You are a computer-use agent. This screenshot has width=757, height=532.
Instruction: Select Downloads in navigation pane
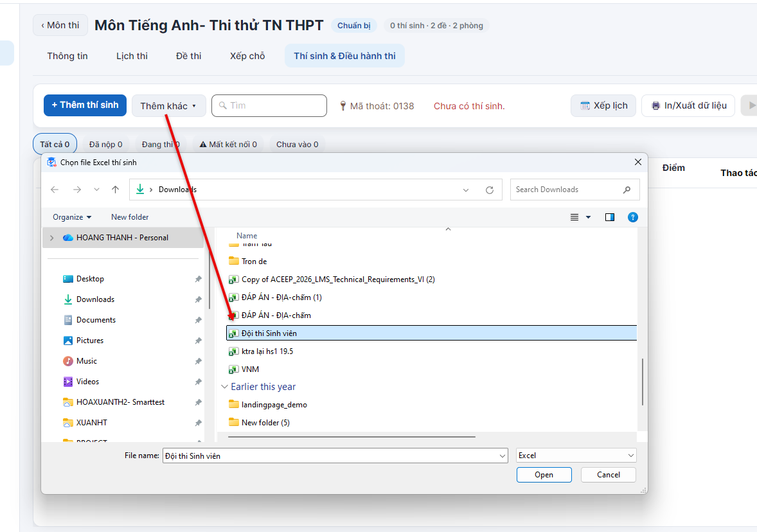tap(95, 299)
